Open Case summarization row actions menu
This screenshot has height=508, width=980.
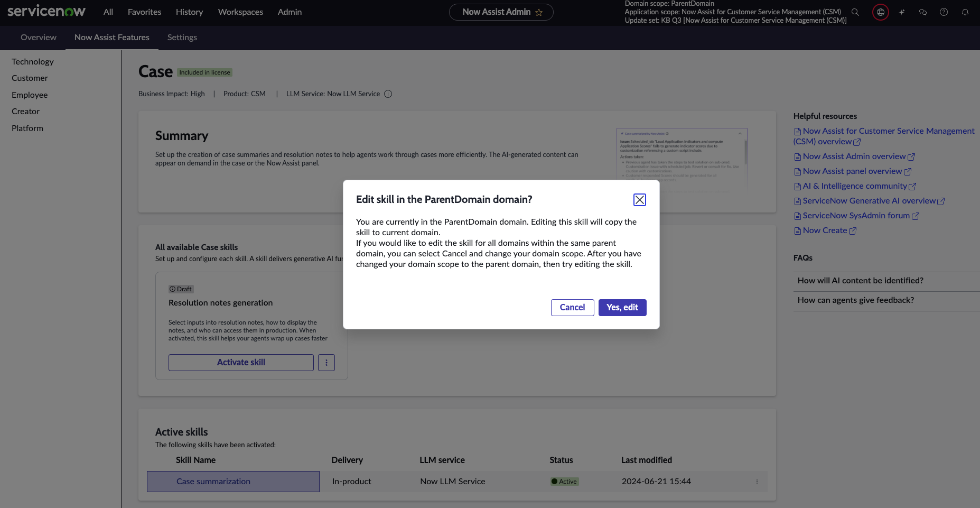pyautogui.click(x=757, y=482)
